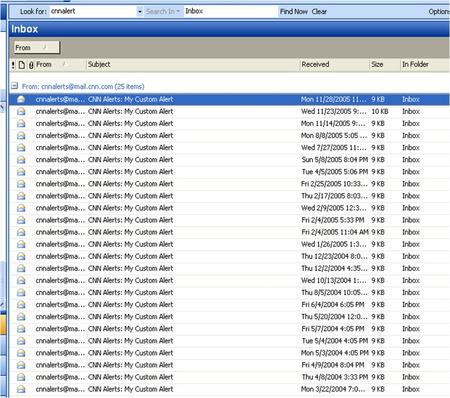Select subject of Thu 4/8/2004 3:33 PM alert

click(x=130, y=377)
